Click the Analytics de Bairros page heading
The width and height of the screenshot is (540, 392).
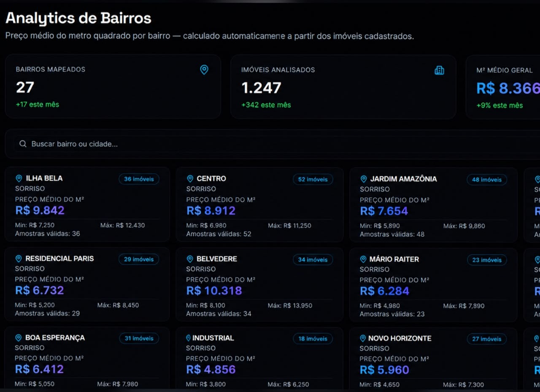click(x=78, y=18)
